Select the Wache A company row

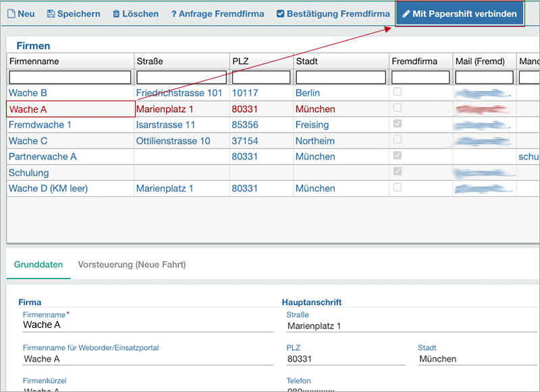pyautogui.click(x=273, y=109)
